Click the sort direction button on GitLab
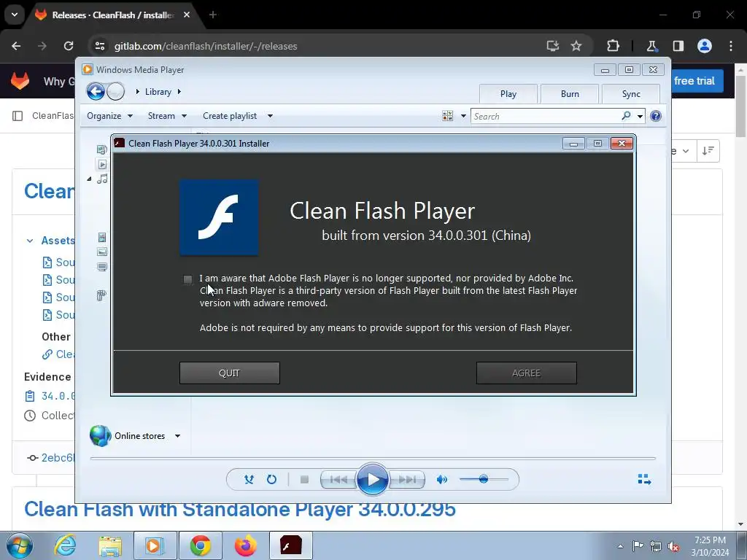This screenshot has width=747, height=560. click(x=708, y=151)
